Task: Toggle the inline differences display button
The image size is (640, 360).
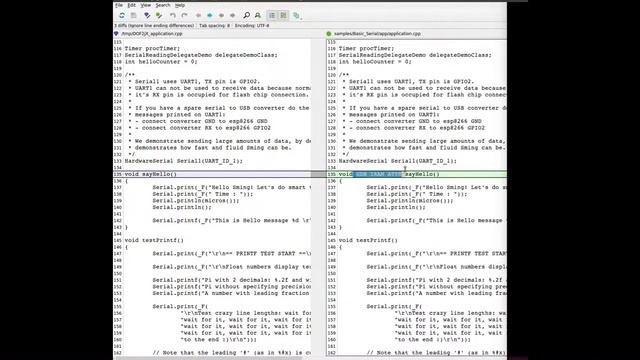Action: 283,16
